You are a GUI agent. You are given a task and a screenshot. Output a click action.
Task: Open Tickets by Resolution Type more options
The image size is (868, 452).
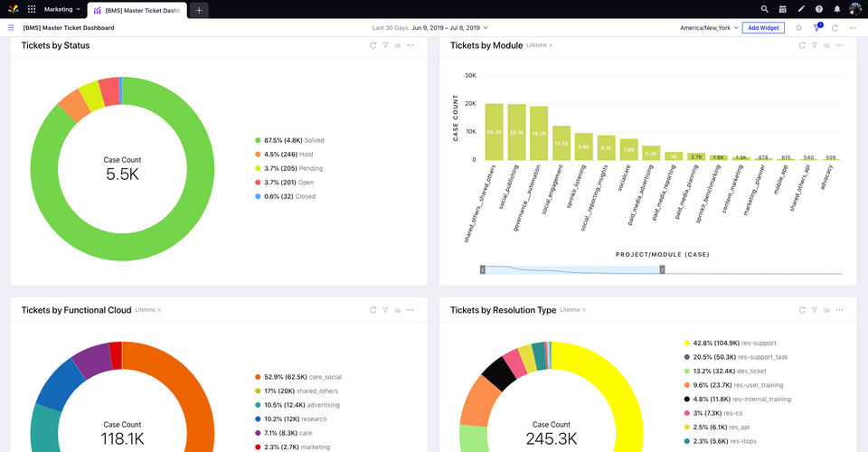point(839,310)
